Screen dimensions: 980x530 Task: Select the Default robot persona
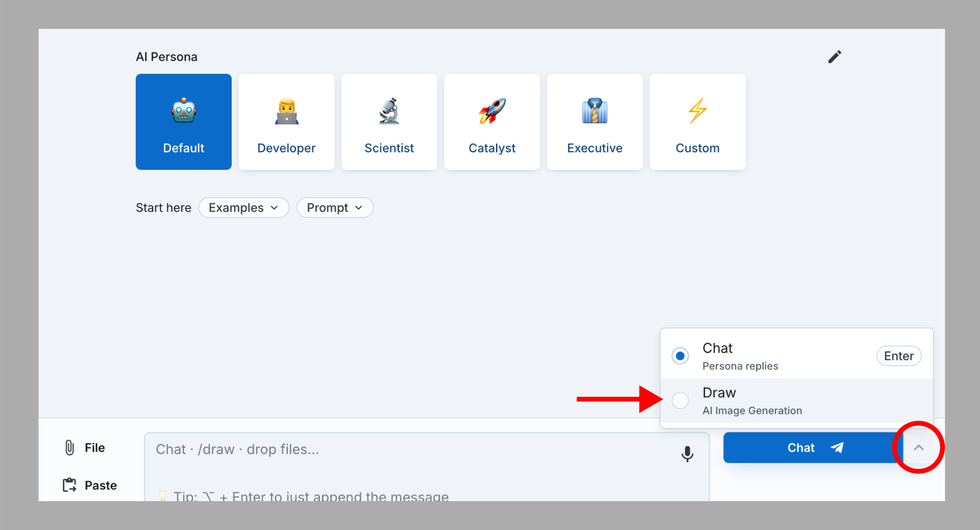[x=183, y=122]
